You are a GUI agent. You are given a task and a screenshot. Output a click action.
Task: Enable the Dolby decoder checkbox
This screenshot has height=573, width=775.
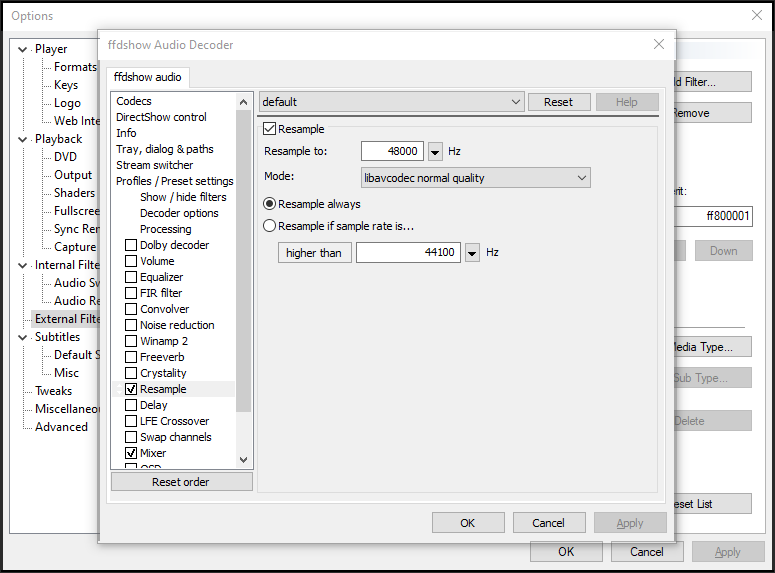pyautogui.click(x=131, y=245)
